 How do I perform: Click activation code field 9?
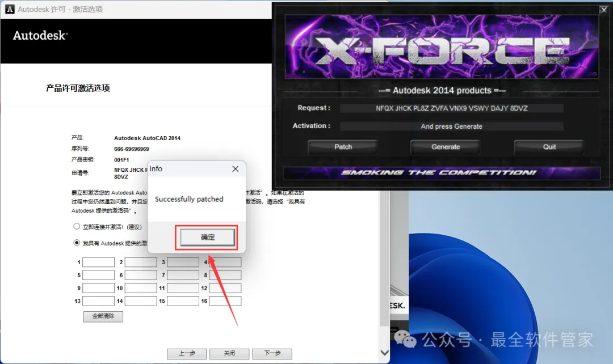tap(99, 288)
